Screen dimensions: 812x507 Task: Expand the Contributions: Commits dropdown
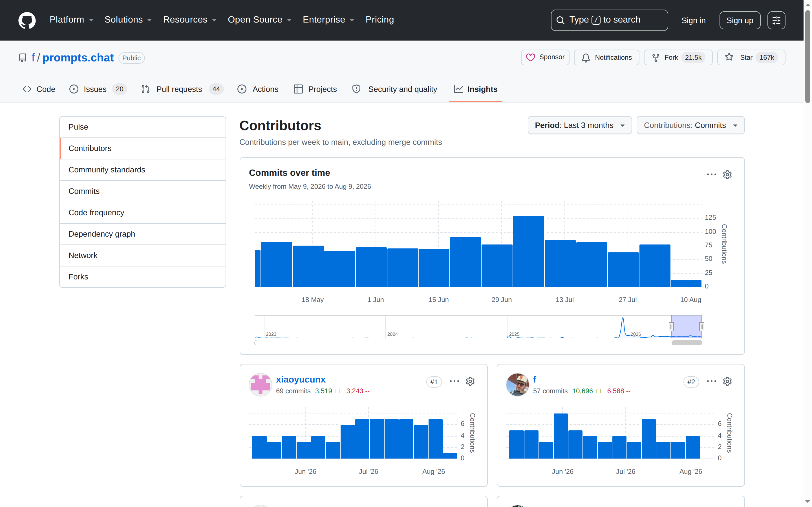coord(690,125)
